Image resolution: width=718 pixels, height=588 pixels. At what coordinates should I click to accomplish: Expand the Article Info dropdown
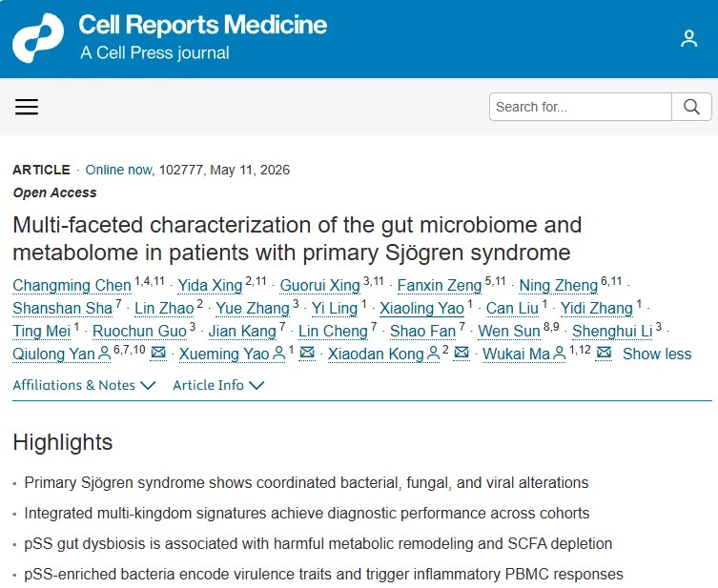(218, 385)
